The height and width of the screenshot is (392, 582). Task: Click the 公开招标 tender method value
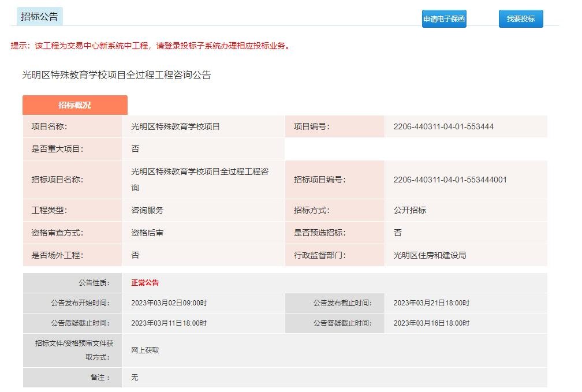pos(409,210)
